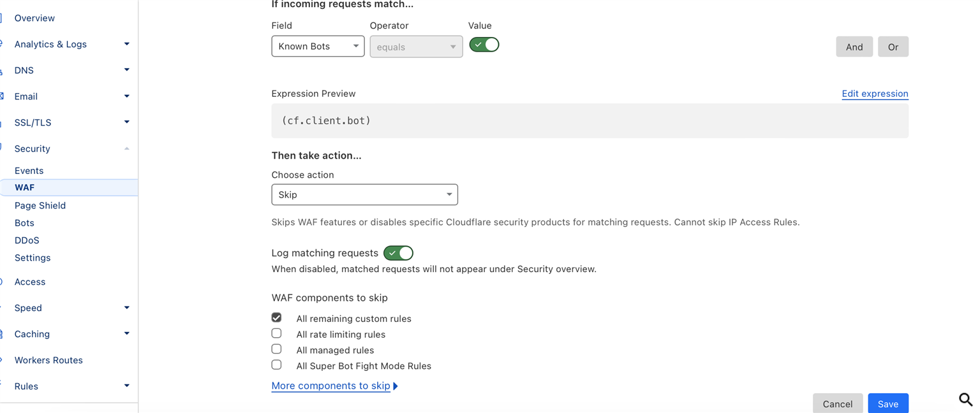The image size is (980, 413).
Task: Go to Bots under Security
Action: pos(24,223)
